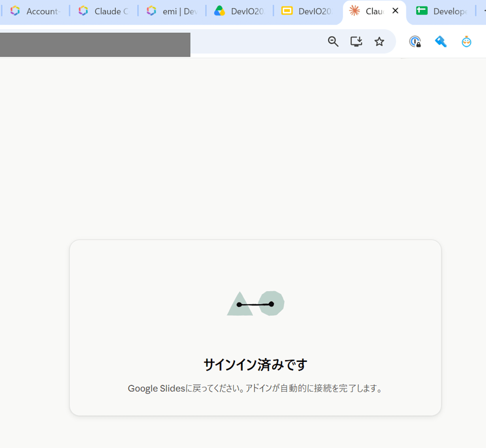Click the favicon of the Claude C tab

click(x=83, y=11)
